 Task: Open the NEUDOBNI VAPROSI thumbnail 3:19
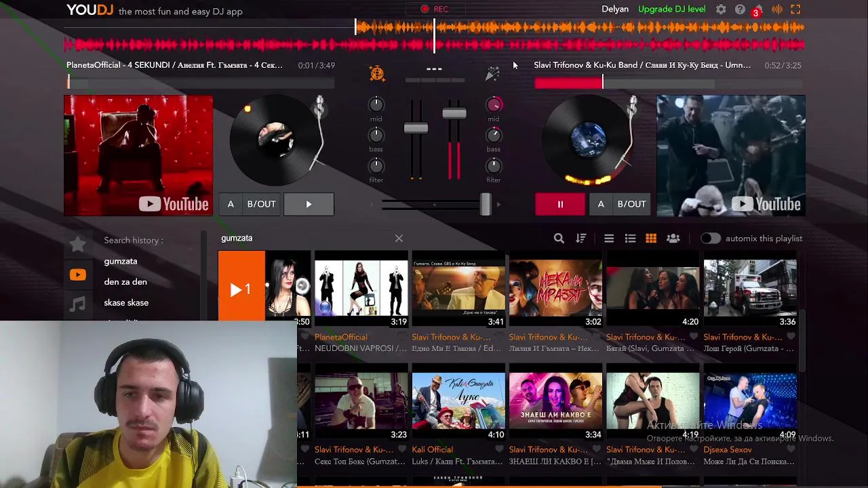(361, 289)
